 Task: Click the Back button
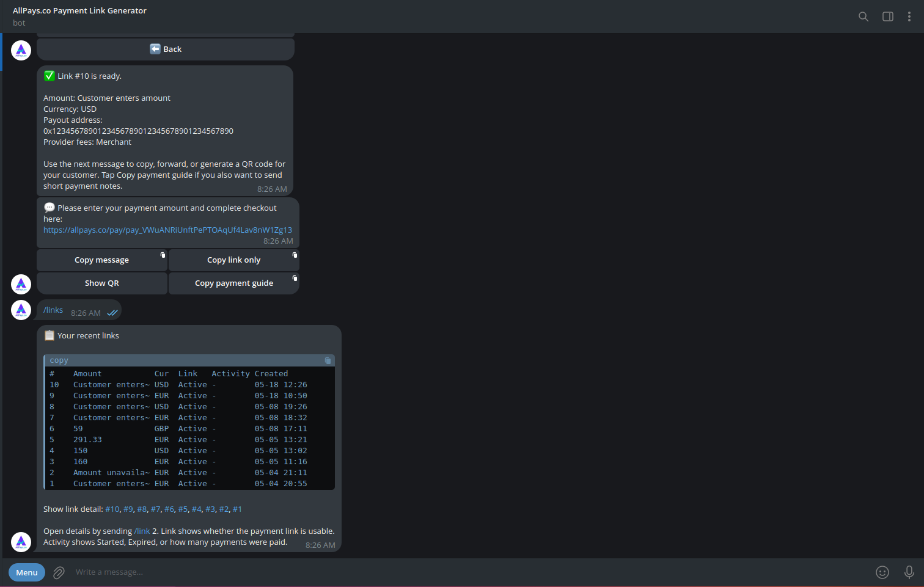[x=166, y=49]
